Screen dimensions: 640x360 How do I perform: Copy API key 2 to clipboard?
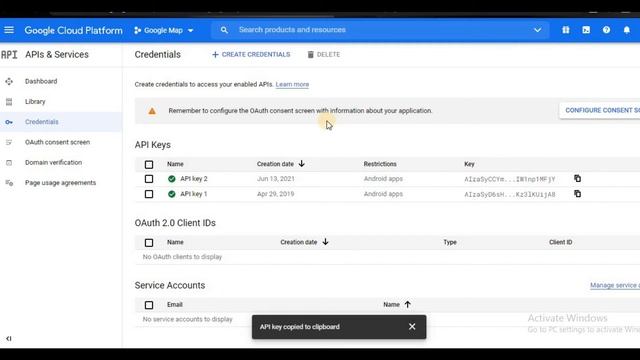coord(578,178)
